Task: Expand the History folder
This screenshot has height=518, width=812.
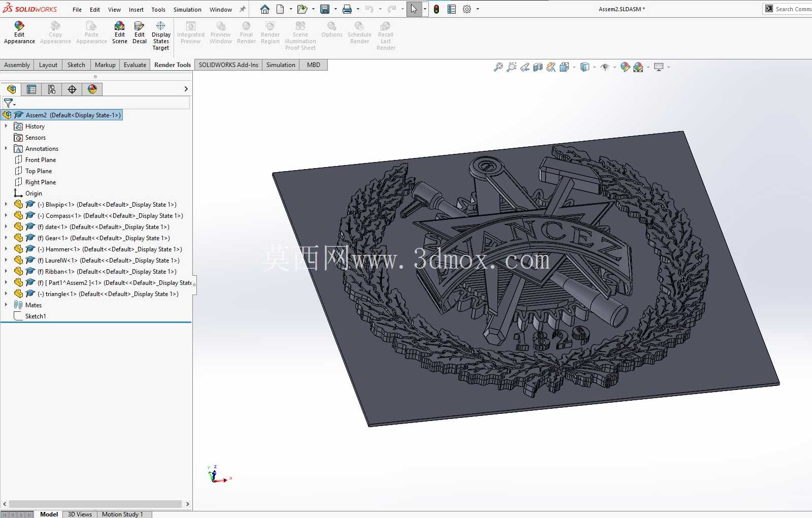Action: [x=6, y=126]
